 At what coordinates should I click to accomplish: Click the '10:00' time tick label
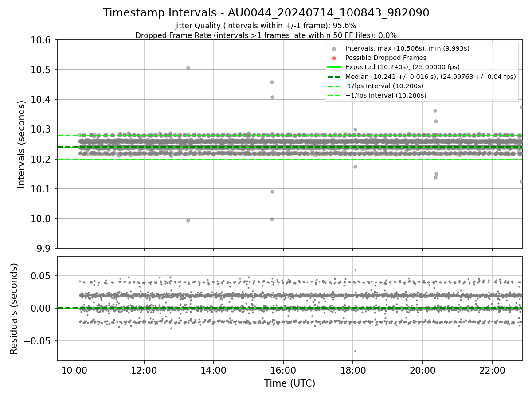[x=74, y=370]
